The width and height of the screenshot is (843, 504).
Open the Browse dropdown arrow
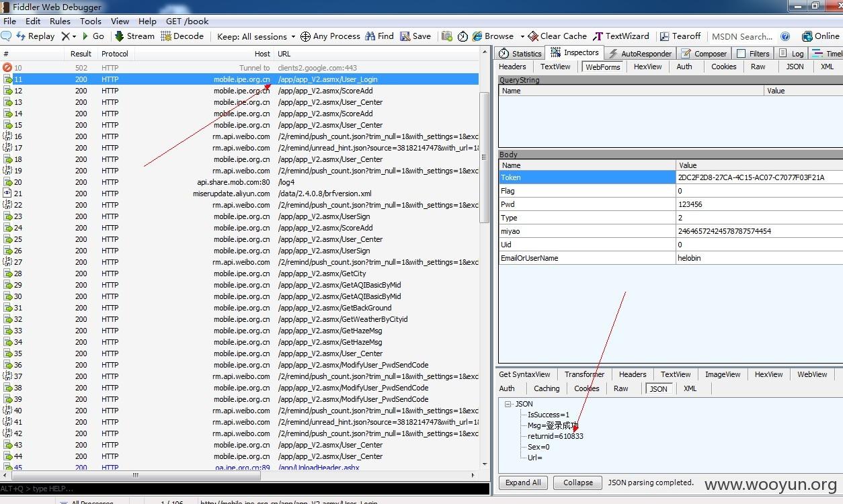point(522,36)
